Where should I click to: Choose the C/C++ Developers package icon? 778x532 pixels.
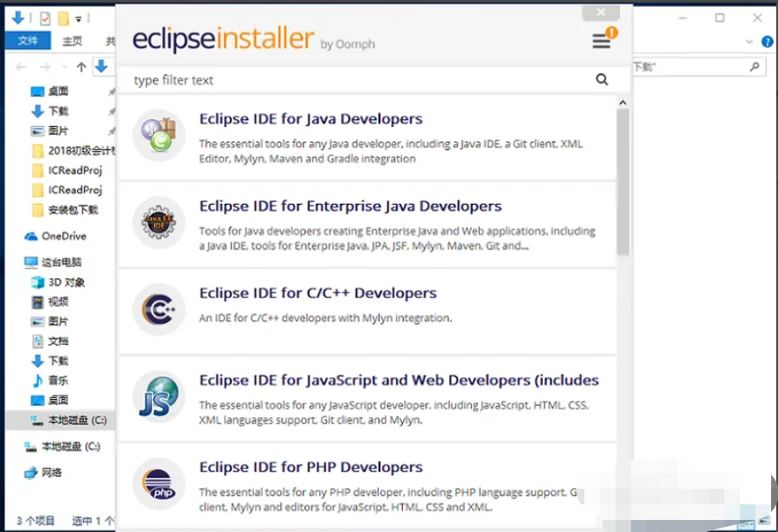[158, 310]
